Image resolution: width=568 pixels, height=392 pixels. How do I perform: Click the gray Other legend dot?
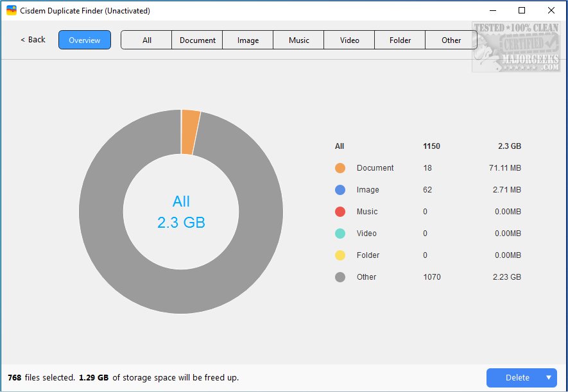click(x=340, y=277)
